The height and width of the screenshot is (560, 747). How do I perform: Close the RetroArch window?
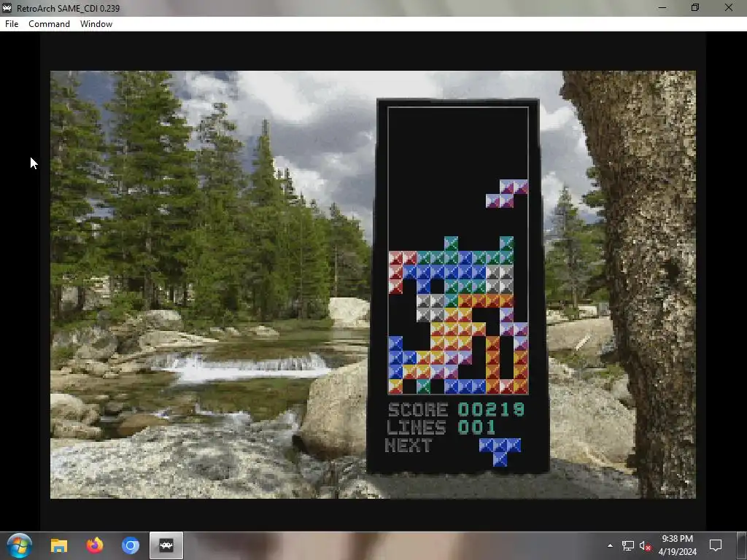[x=729, y=8]
